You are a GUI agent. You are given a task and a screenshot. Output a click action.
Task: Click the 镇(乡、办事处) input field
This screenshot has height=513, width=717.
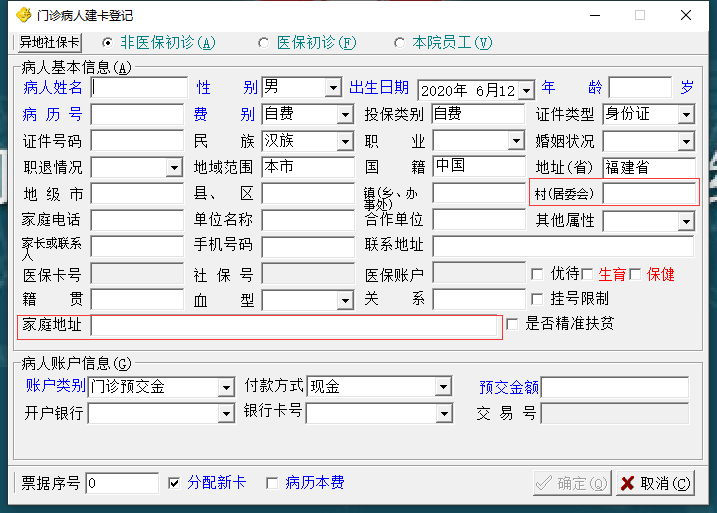(x=479, y=193)
